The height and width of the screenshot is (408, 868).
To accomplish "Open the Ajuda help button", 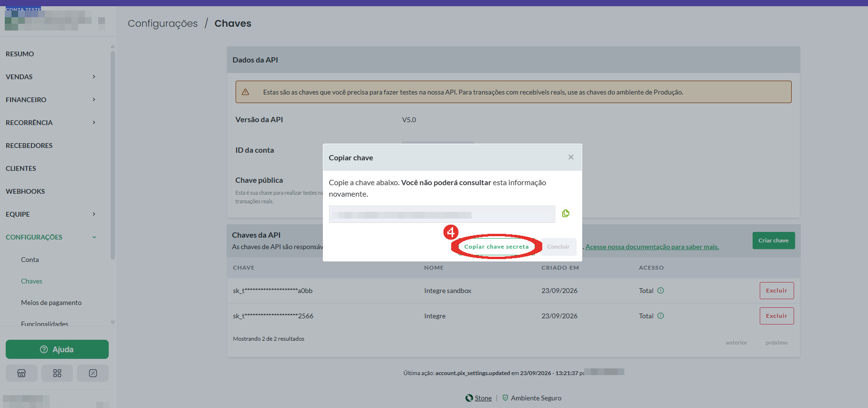I will pyautogui.click(x=57, y=349).
